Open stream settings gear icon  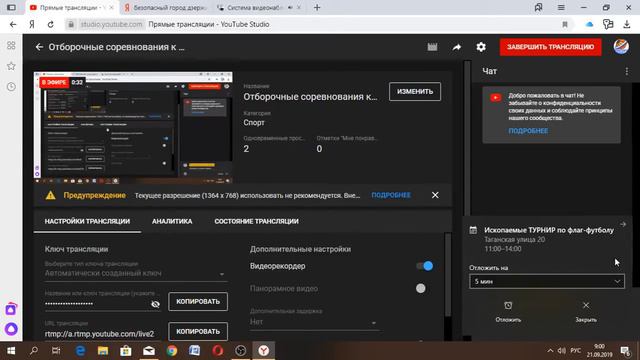point(481,47)
